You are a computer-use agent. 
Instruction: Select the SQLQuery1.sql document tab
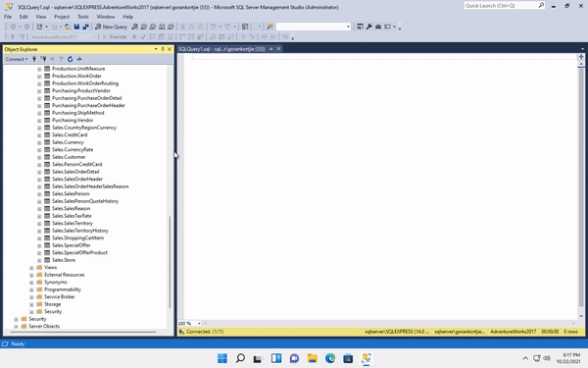click(221, 49)
